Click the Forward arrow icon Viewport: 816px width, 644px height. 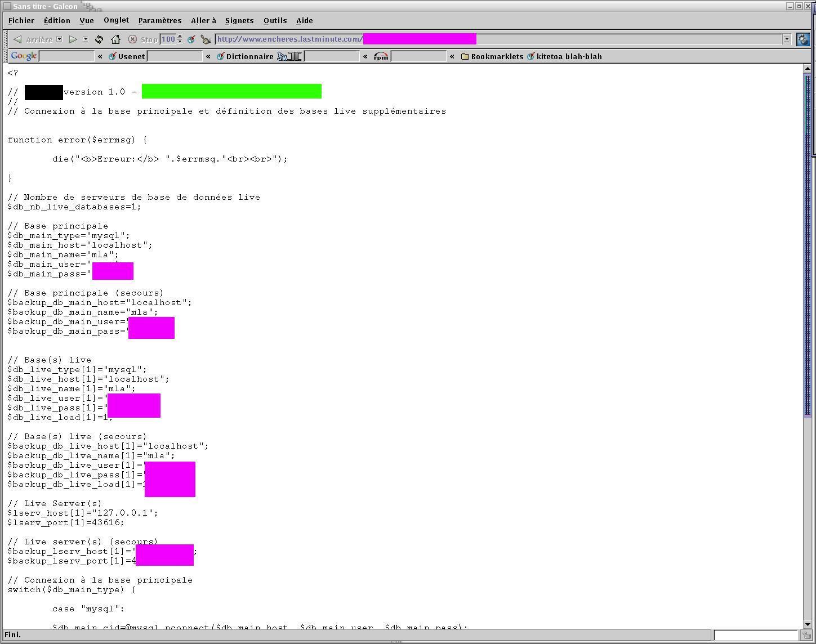click(x=73, y=39)
